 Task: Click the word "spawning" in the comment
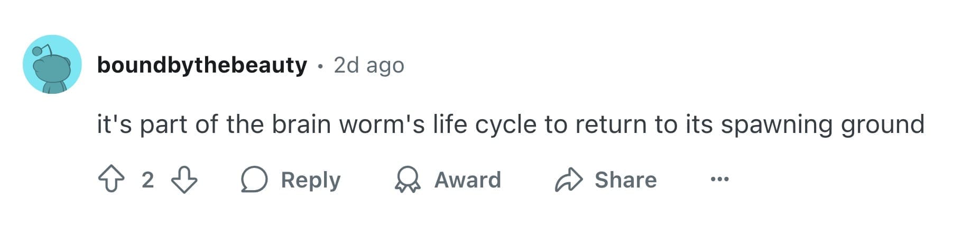pos(776,126)
